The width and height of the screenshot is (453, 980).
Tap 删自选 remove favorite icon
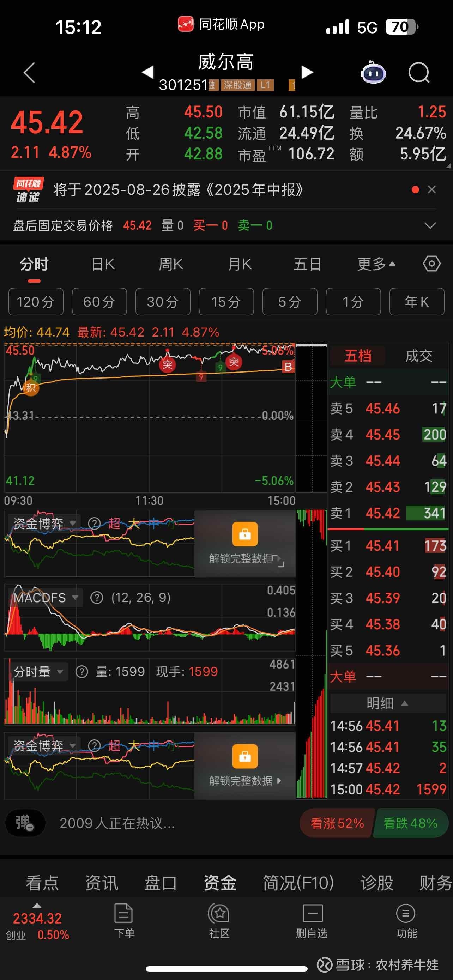click(x=312, y=921)
